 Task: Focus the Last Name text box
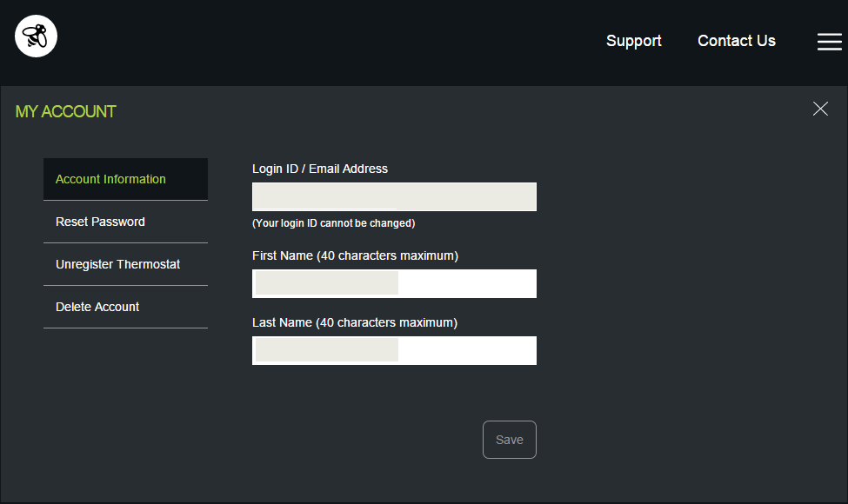tap(394, 350)
